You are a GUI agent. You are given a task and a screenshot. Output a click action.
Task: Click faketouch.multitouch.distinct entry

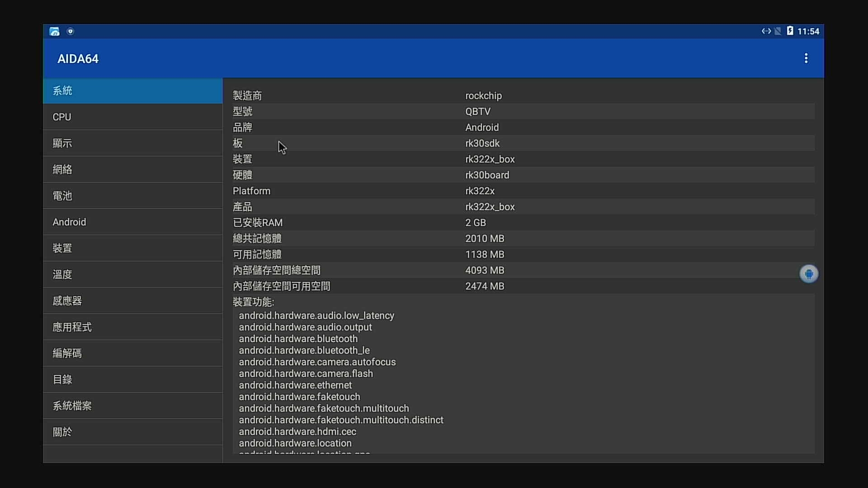tap(341, 420)
